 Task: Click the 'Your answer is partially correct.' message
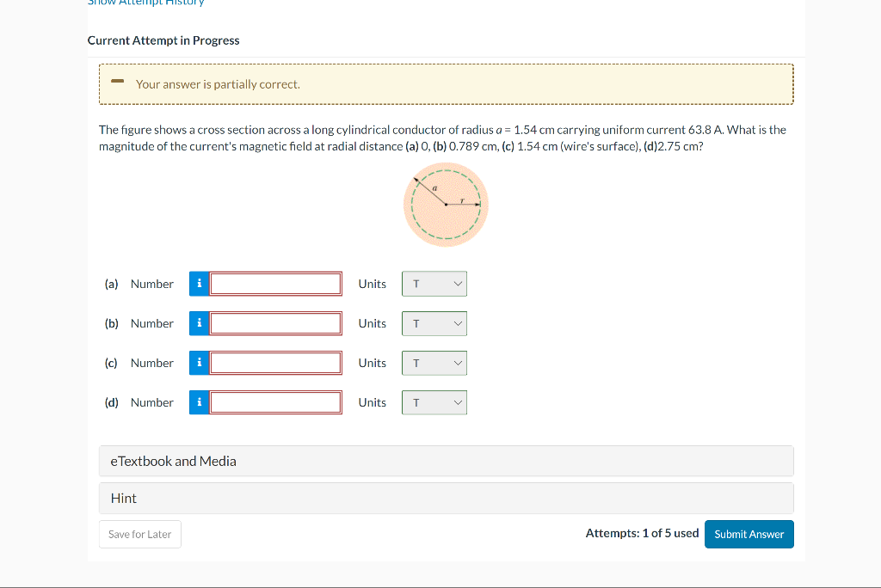218,84
